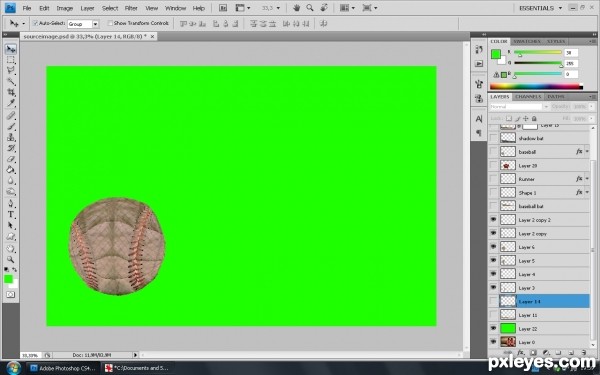Open the Opacity slider arrow in Layers panel
The image size is (600, 375).
coord(592,107)
